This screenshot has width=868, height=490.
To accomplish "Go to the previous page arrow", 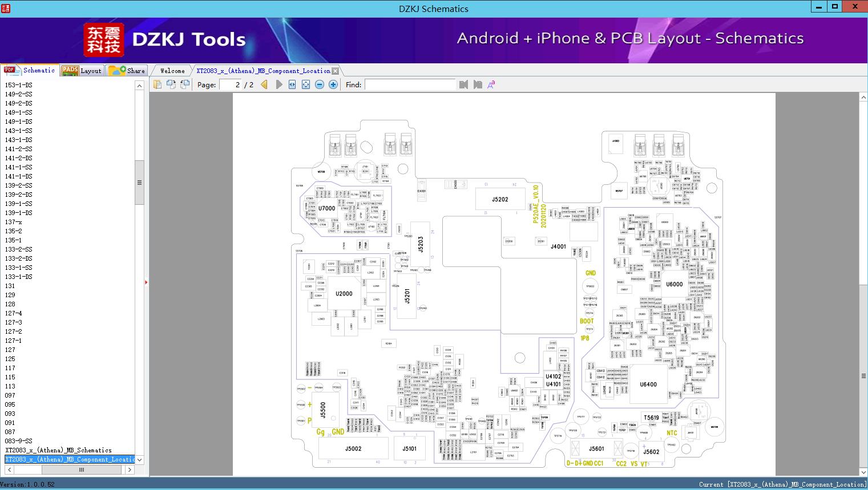I will click(264, 84).
